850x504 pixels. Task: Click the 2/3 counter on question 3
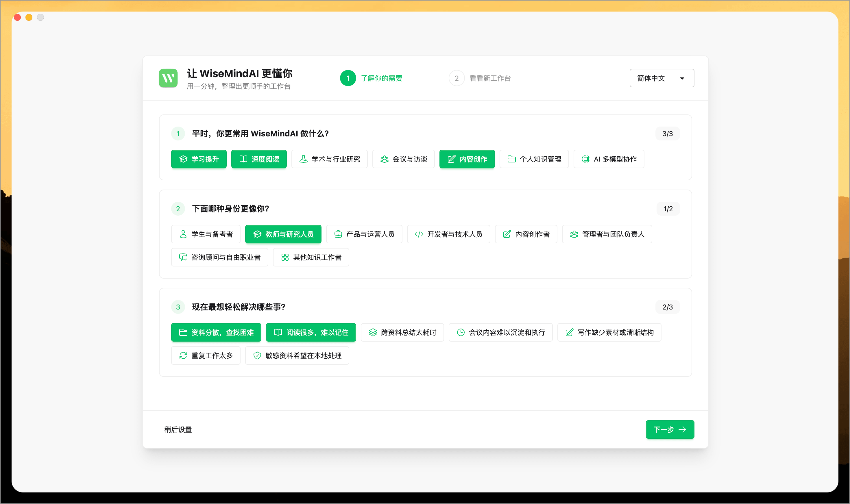(668, 307)
